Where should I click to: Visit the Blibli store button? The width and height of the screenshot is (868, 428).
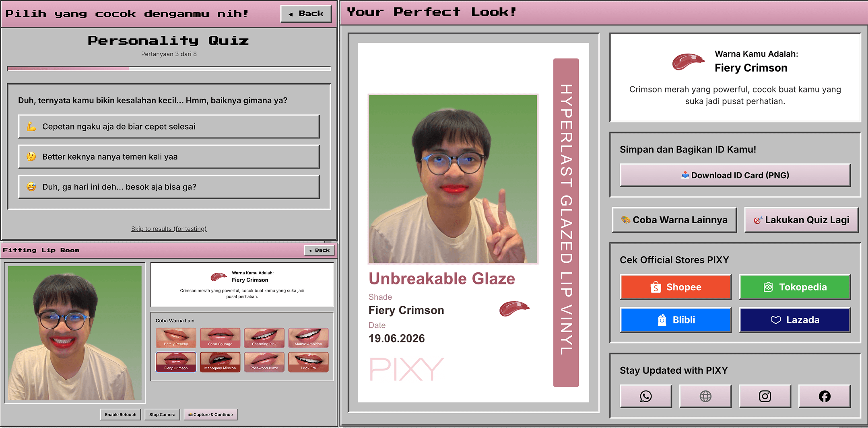[x=676, y=320]
